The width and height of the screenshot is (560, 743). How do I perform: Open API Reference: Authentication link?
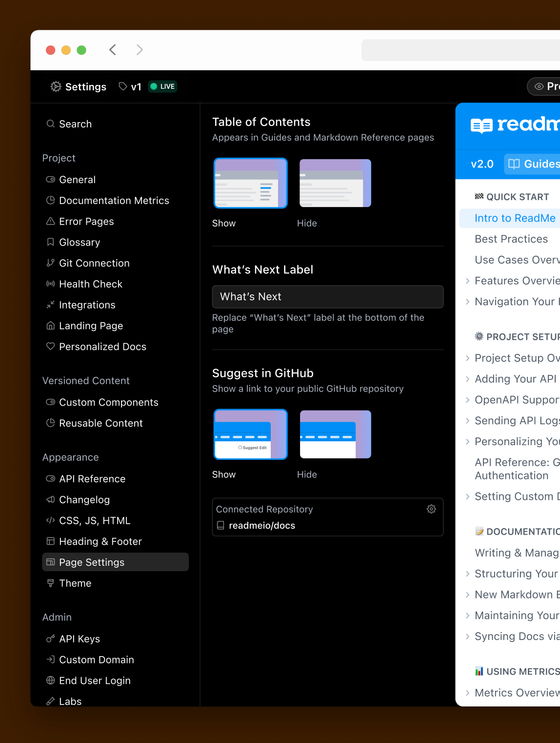[517, 469]
